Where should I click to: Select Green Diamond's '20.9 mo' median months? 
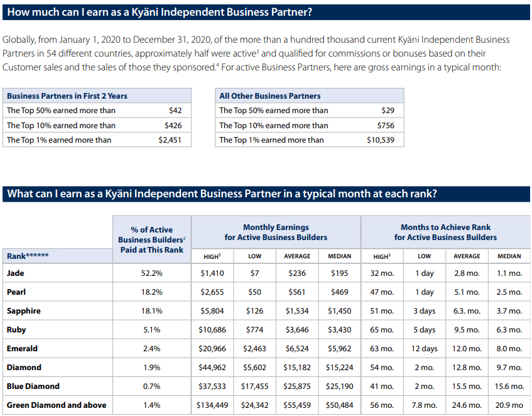[509, 405]
